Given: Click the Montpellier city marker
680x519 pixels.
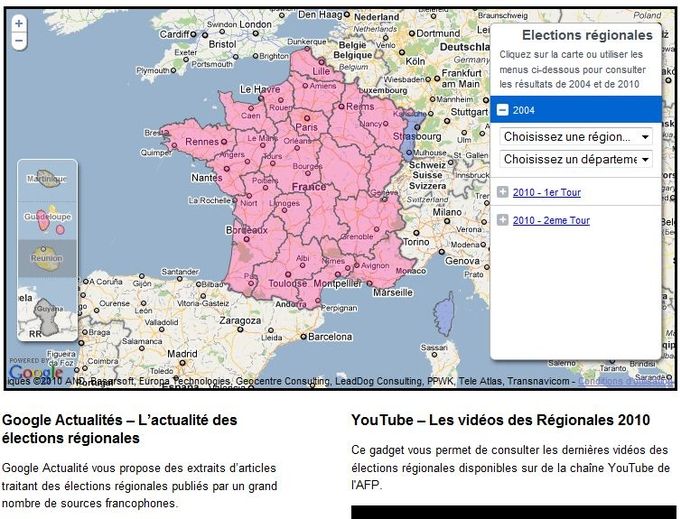Looking at the screenshot, I should 338,274.
